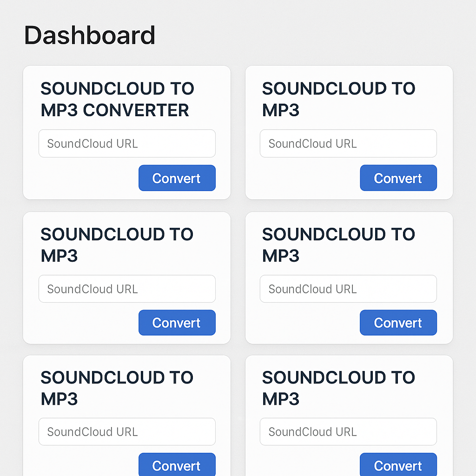Click the third card's SOUNDCLOUD TO MP3 heading

point(117,245)
